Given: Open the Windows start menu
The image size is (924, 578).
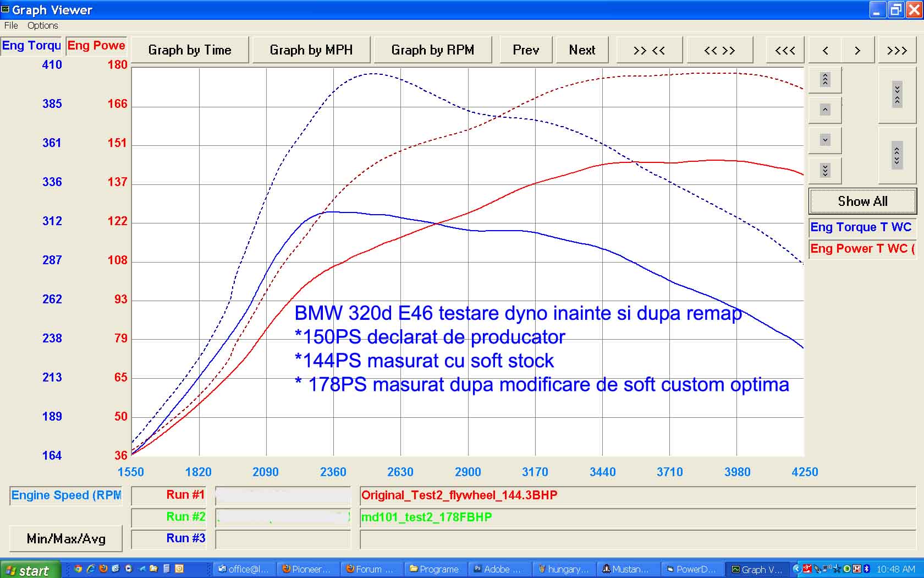Looking at the screenshot, I should tap(30, 570).
